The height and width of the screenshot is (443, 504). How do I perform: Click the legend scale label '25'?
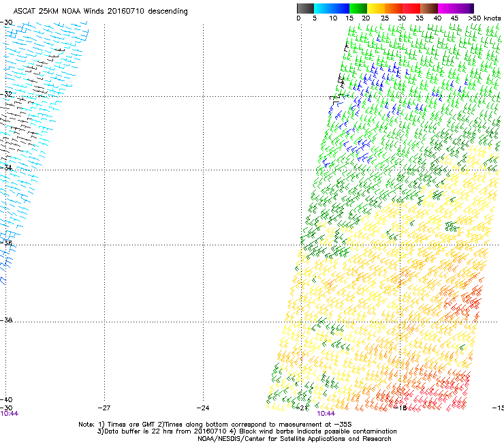click(385, 18)
